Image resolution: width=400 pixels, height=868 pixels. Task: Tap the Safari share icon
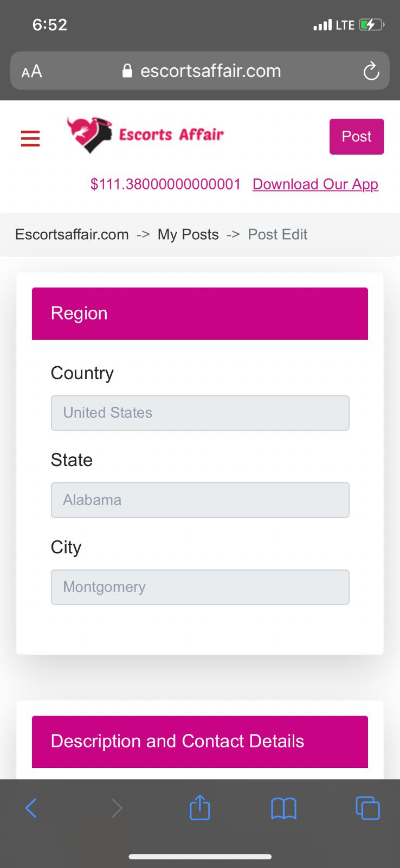(x=199, y=807)
